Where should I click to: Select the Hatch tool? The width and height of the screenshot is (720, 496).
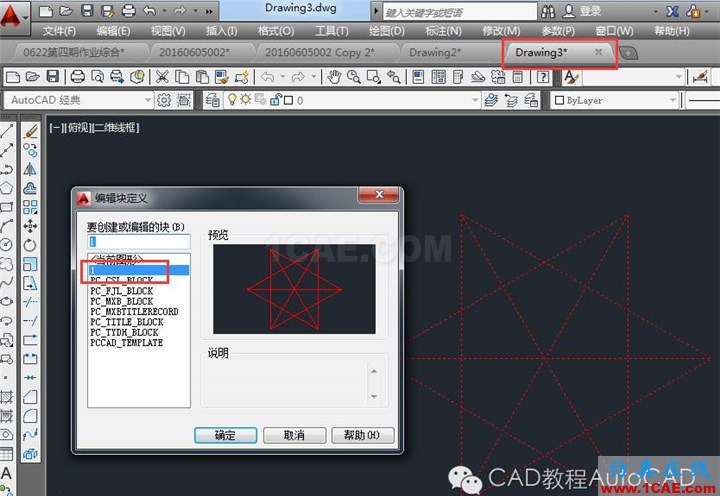pyautogui.click(x=6, y=397)
